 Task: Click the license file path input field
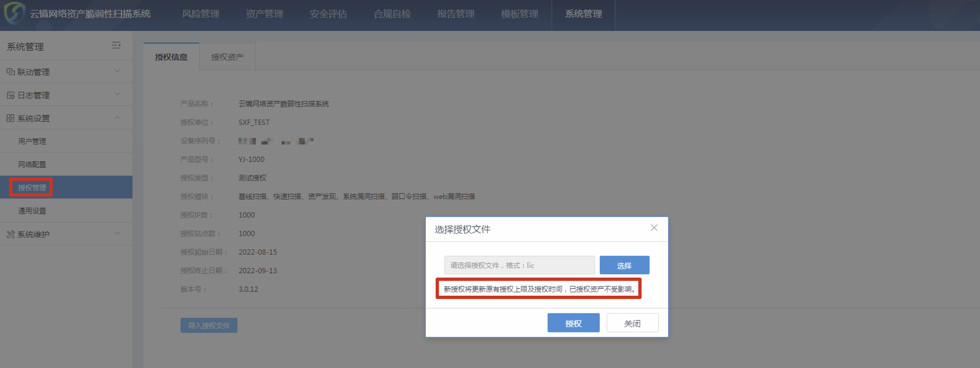click(x=520, y=265)
